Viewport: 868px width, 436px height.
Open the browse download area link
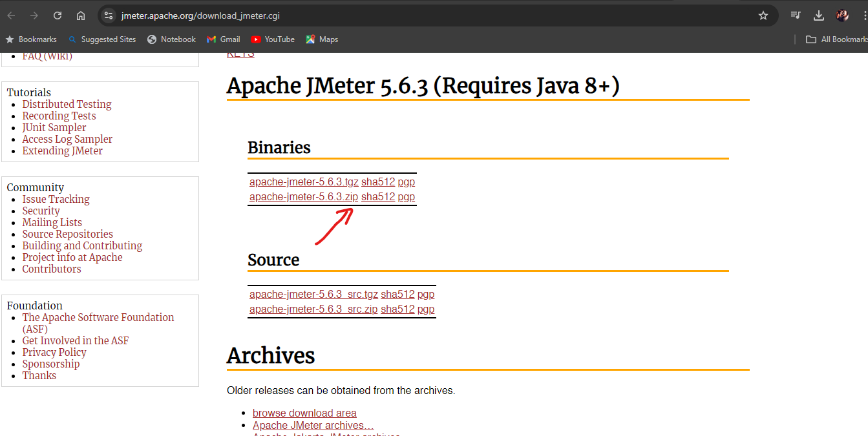[304, 413]
